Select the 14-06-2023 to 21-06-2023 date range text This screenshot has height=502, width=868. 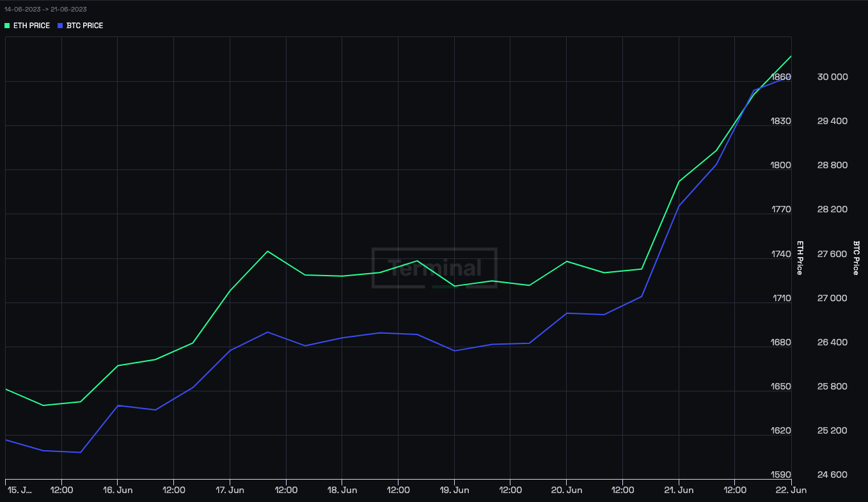coord(45,10)
